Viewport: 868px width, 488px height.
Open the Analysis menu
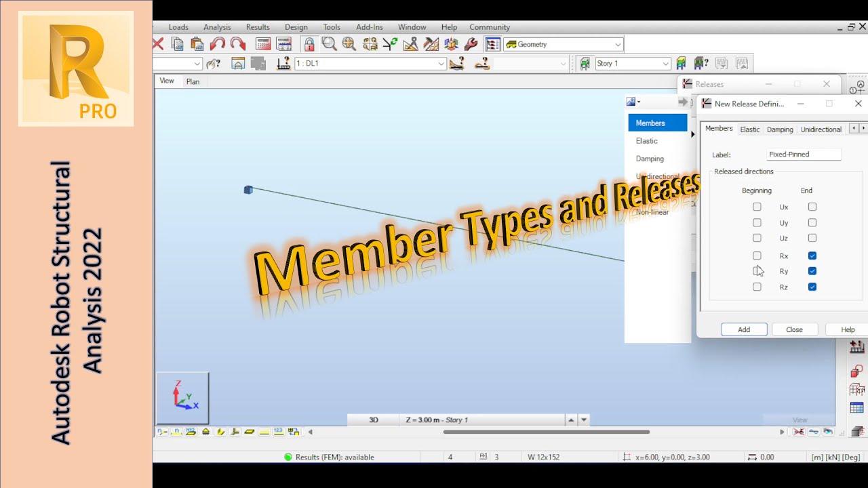point(217,27)
